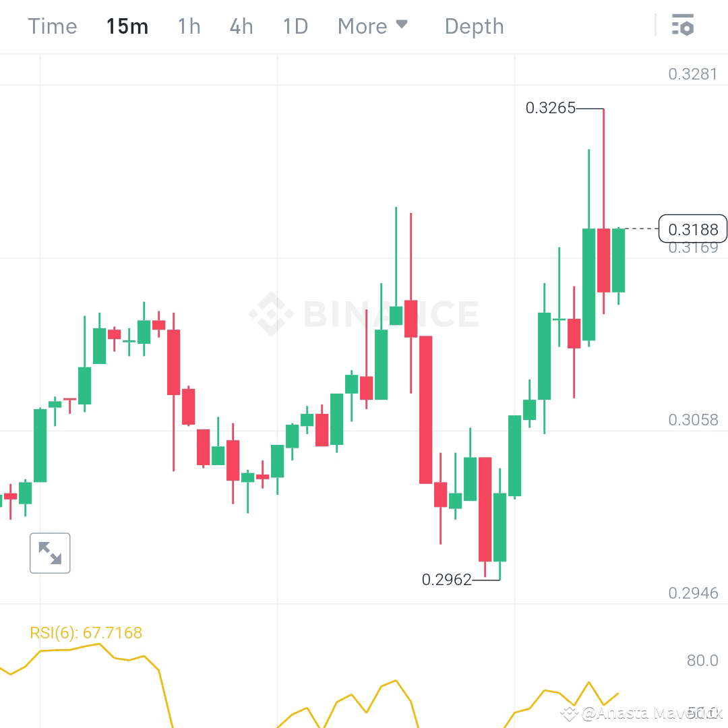Click the 0.2962 low price label
The height and width of the screenshot is (728, 728).
coord(448,580)
